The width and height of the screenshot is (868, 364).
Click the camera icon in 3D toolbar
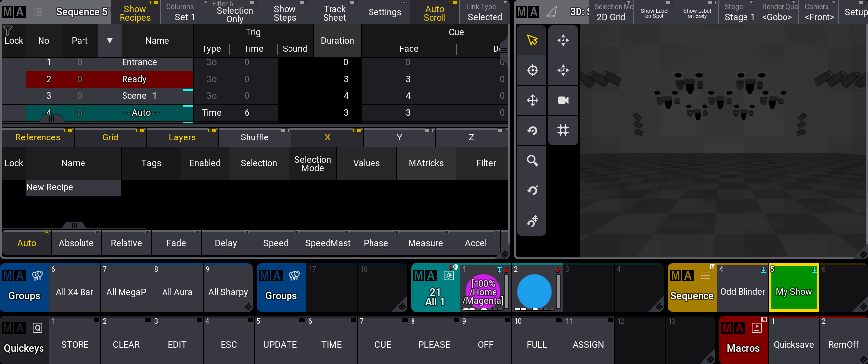[563, 100]
